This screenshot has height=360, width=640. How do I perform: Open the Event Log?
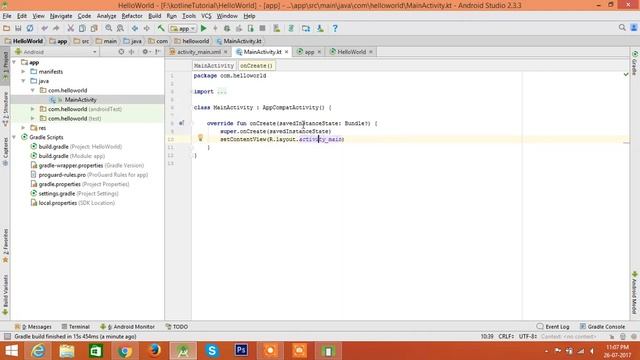(553, 327)
